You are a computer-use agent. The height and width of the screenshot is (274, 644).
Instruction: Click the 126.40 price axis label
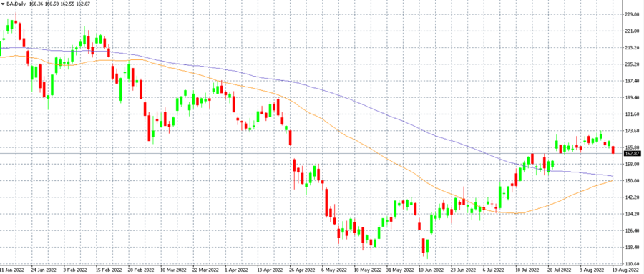click(631, 230)
